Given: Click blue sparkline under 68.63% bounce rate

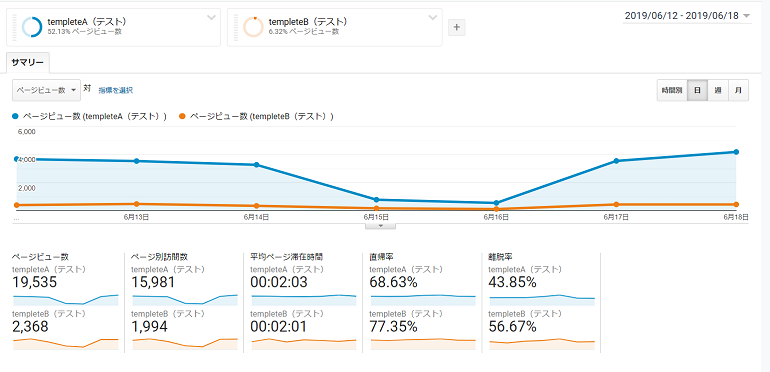Looking at the screenshot, I should click(x=423, y=300).
